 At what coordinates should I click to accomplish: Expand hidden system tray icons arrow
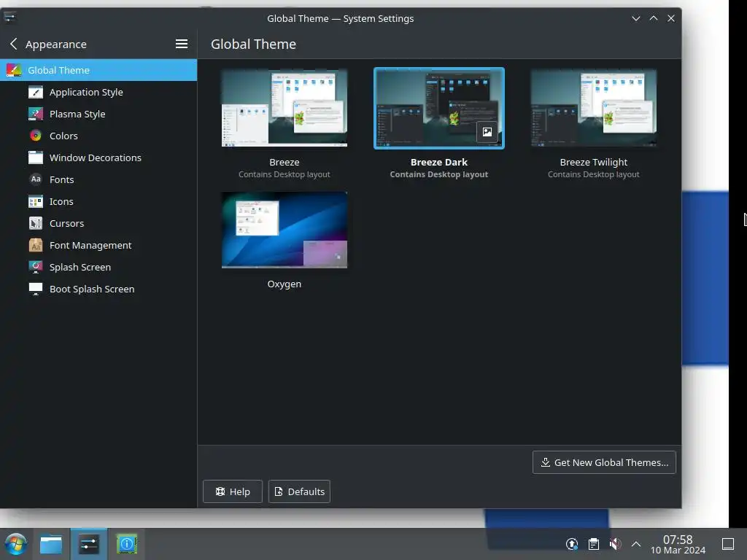[x=636, y=544]
